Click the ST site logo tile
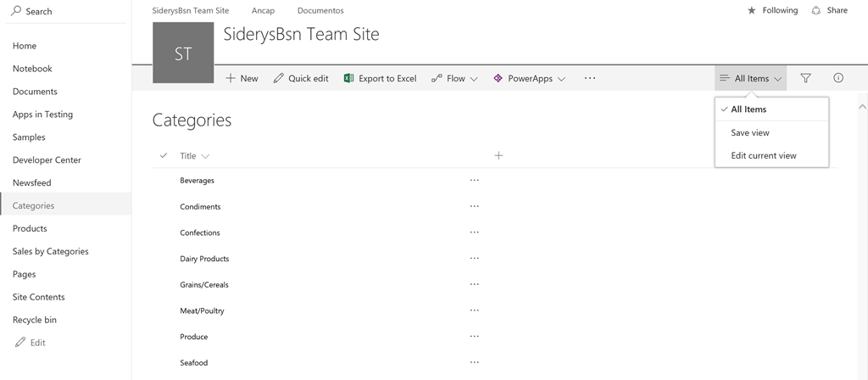The image size is (868, 380). click(183, 53)
